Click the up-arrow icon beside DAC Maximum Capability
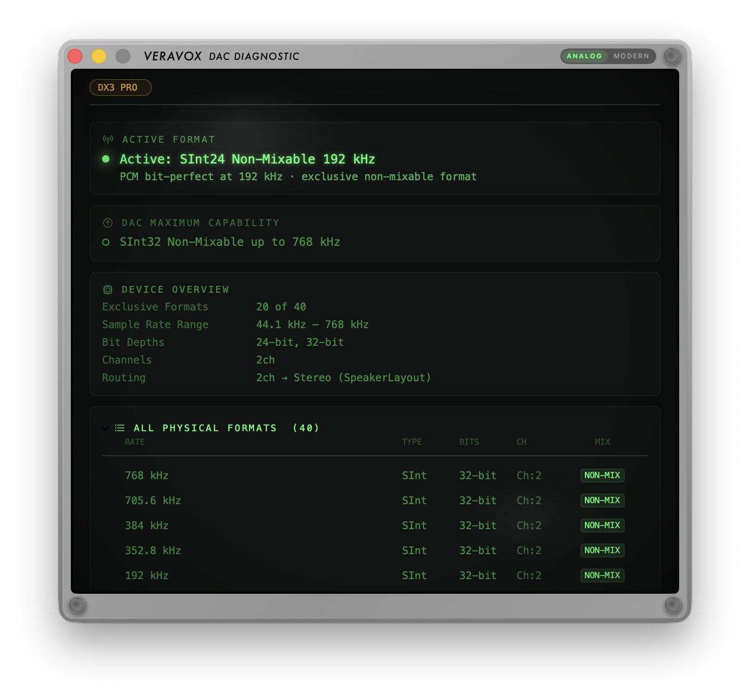Viewport: 750px width, 700px height. 108,223
